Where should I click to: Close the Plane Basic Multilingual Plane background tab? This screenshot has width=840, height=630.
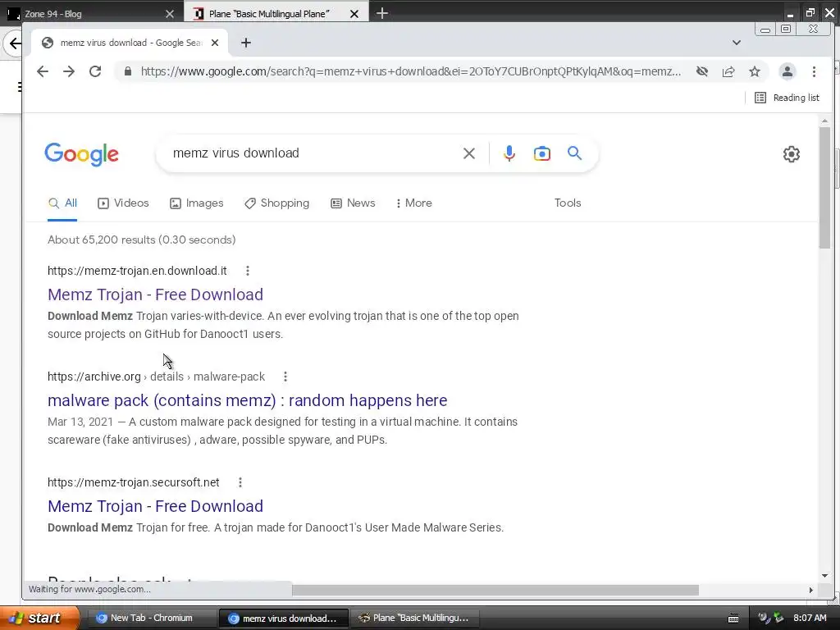click(x=354, y=14)
